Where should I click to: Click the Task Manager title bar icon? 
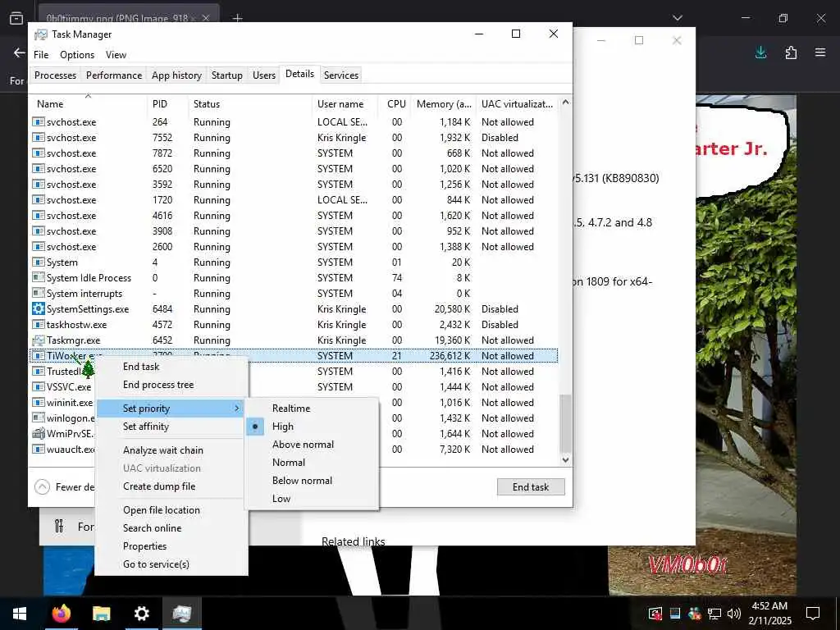41,34
